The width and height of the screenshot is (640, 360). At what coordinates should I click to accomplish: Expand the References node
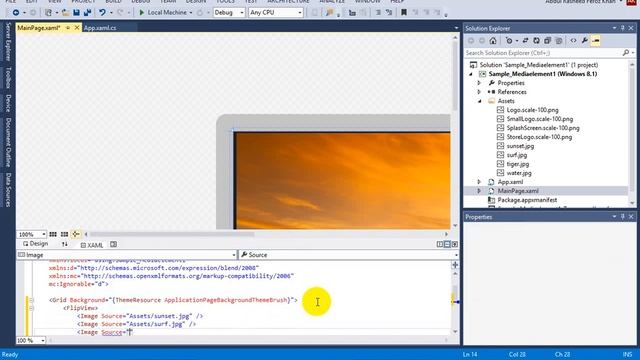pyautogui.click(x=479, y=92)
